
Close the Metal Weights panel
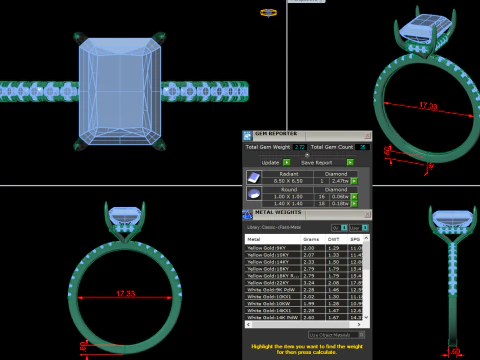(367, 214)
